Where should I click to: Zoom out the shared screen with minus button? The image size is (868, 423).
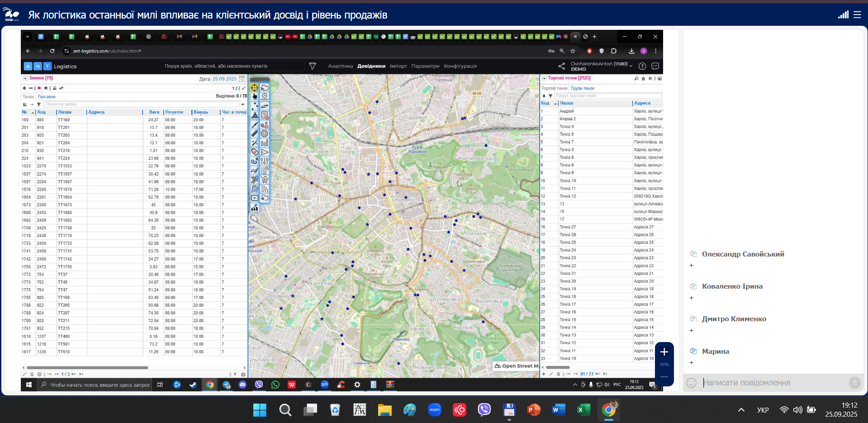click(664, 376)
